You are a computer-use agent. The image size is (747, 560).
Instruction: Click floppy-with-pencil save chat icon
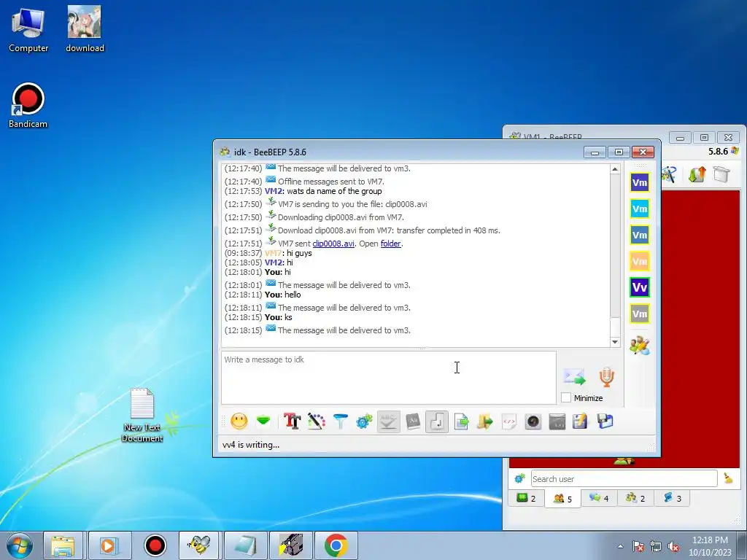(580, 421)
